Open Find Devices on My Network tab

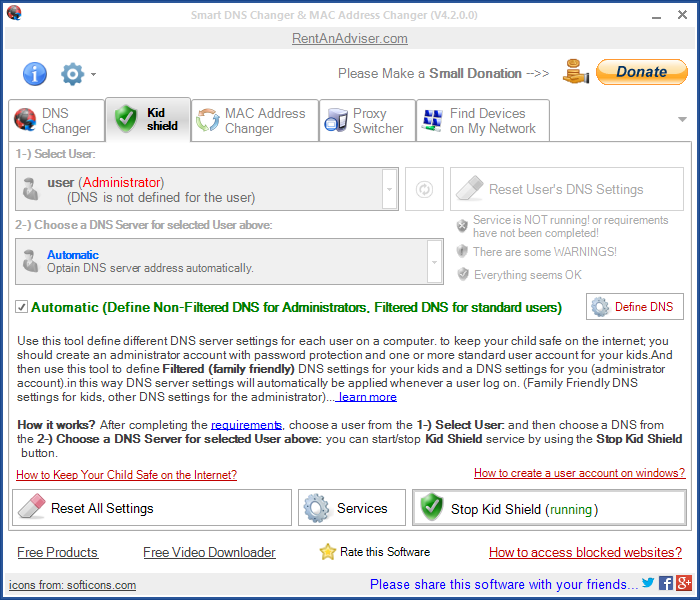pos(483,121)
